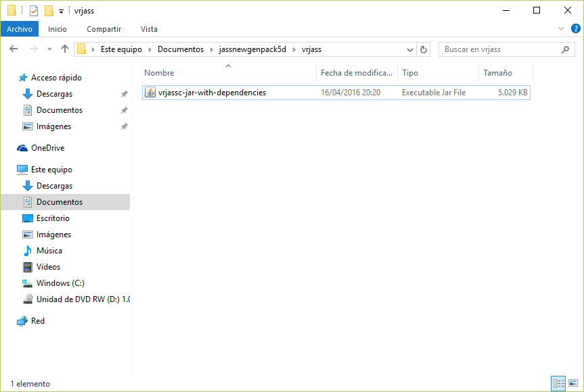584x392 pixels.
Task: Open the Archivo ribbon tab
Action: click(x=20, y=29)
